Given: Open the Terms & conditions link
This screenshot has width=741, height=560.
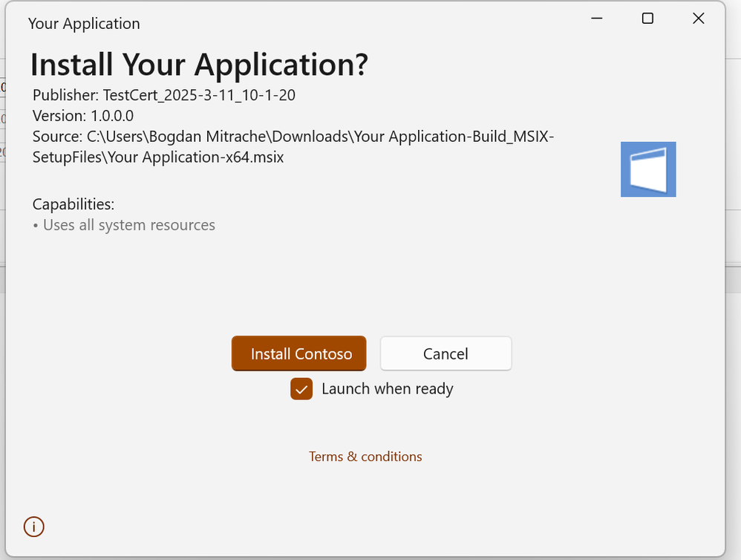Looking at the screenshot, I should click(x=365, y=457).
